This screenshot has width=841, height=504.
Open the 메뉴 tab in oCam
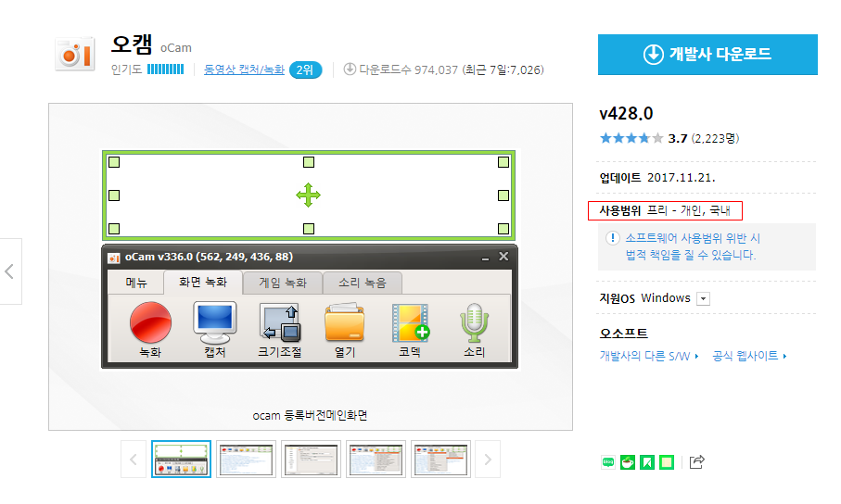coord(136,283)
